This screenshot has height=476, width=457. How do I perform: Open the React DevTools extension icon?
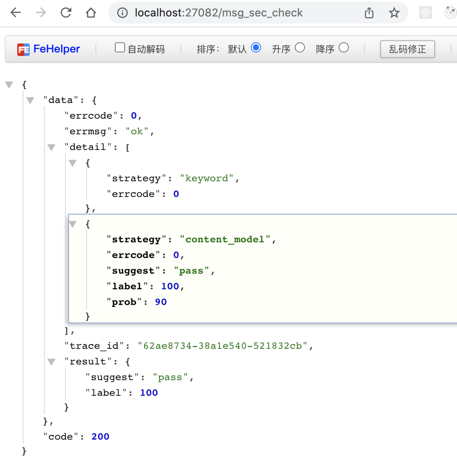click(425, 13)
